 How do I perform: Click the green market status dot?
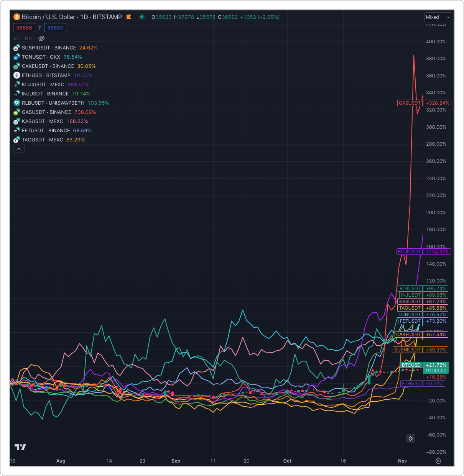[x=142, y=17]
